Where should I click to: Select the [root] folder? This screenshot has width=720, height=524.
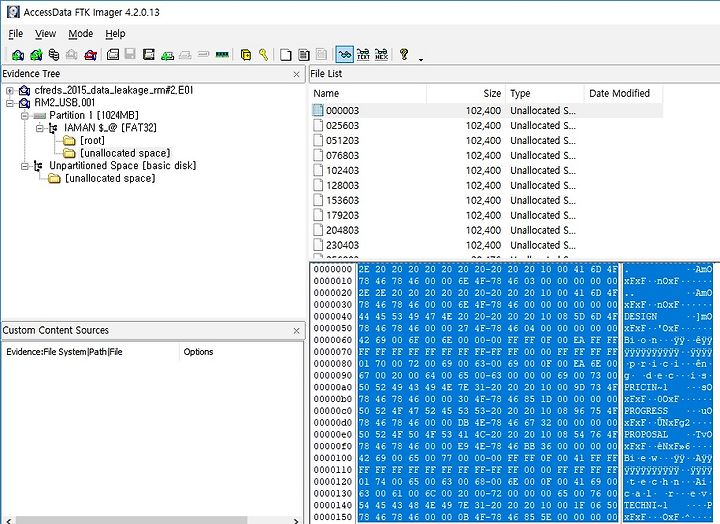coord(92,140)
